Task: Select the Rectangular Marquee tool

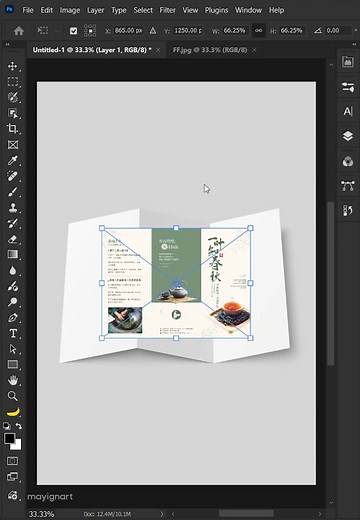Action: 13,82
